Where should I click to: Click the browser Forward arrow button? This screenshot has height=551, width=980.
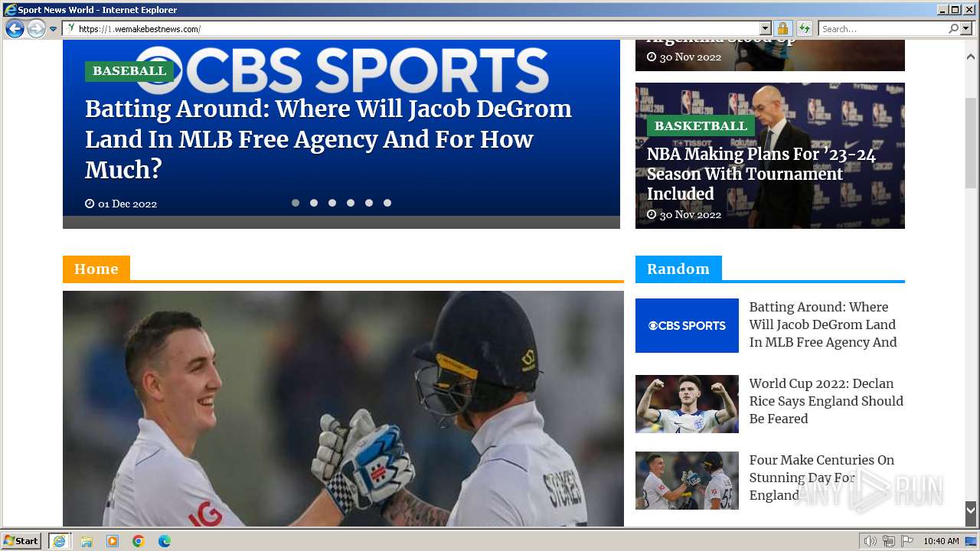(x=36, y=29)
